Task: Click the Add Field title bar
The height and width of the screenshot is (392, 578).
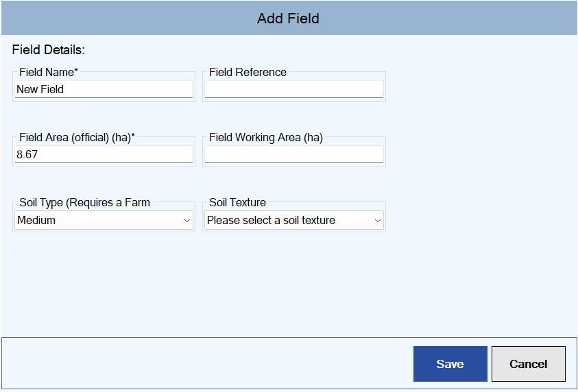Action: (x=289, y=18)
